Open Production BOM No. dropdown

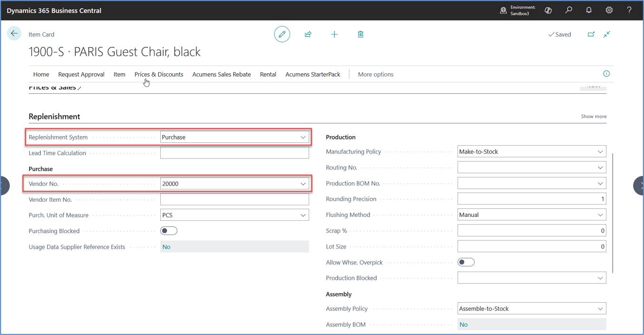point(600,183)
